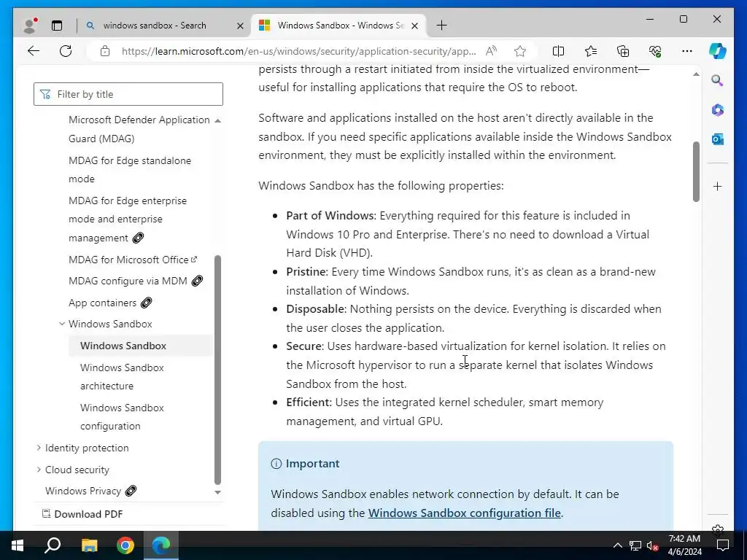Open File Explorer from taskbar
The height and width of the screenshot is (560, 747).
(x=89, y=545)
